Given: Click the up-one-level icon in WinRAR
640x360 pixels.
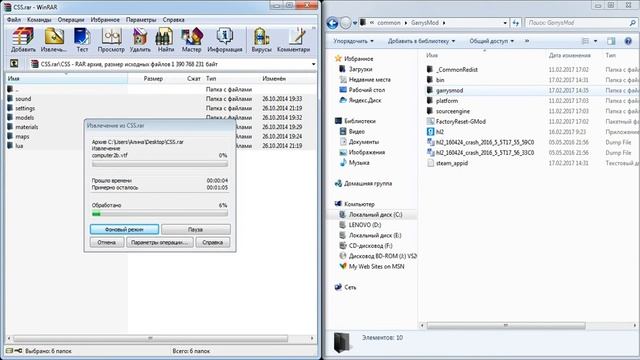Looking at the screenshot, I should [14, 64].
